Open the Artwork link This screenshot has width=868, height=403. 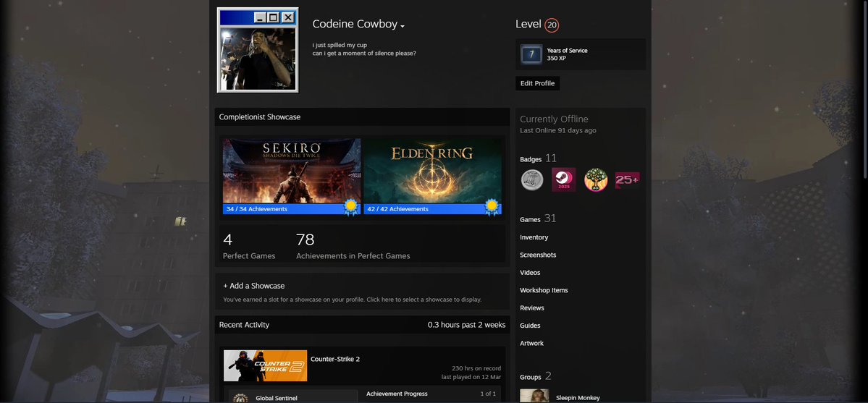click(x=531, y=344)
